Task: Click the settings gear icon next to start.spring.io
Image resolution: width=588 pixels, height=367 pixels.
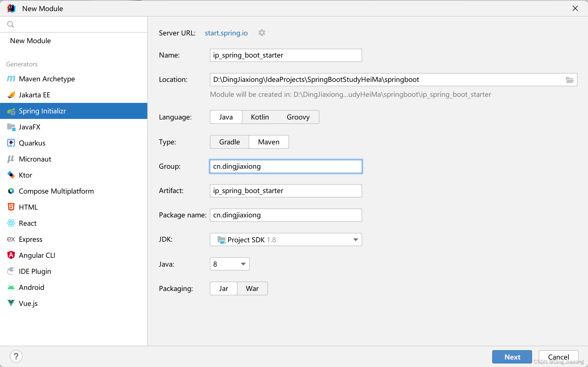Action: 262,33
